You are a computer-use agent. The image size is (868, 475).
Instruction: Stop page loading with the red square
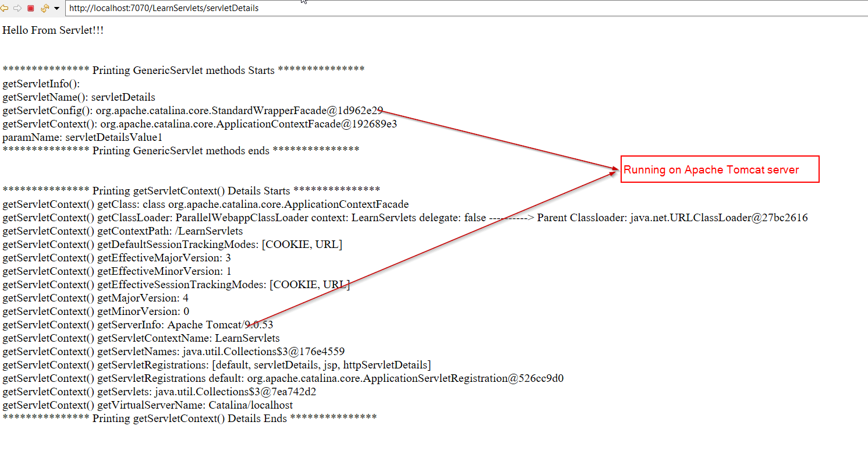click(31, 8)
